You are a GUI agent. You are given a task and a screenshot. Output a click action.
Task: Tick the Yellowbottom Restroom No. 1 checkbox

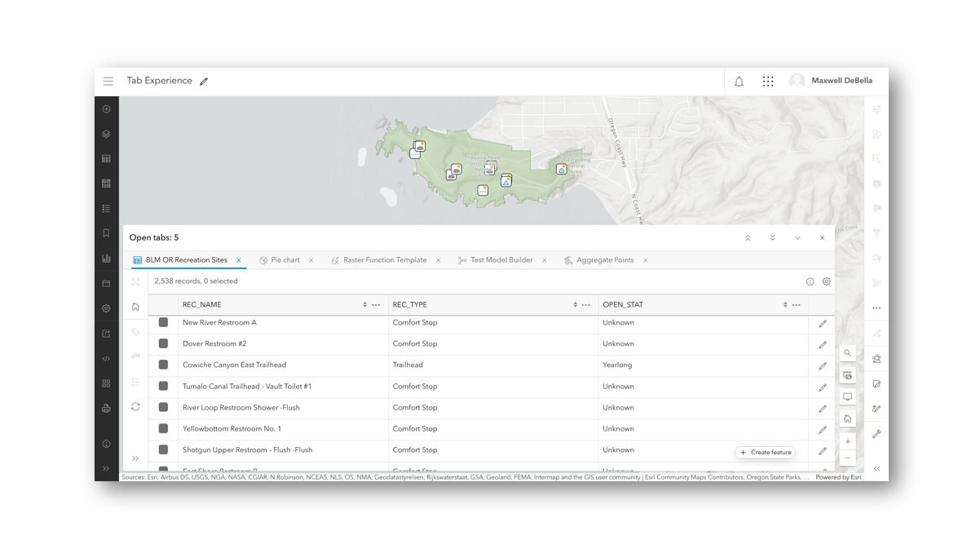[163, 429]
